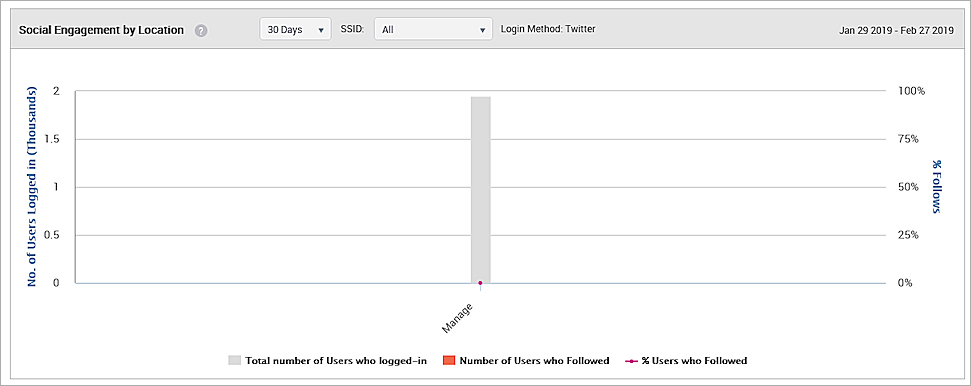This screenshot has height=386, width=971.
Task: Open the 30 Days time range dropdown
Action: tap(295, 30)
